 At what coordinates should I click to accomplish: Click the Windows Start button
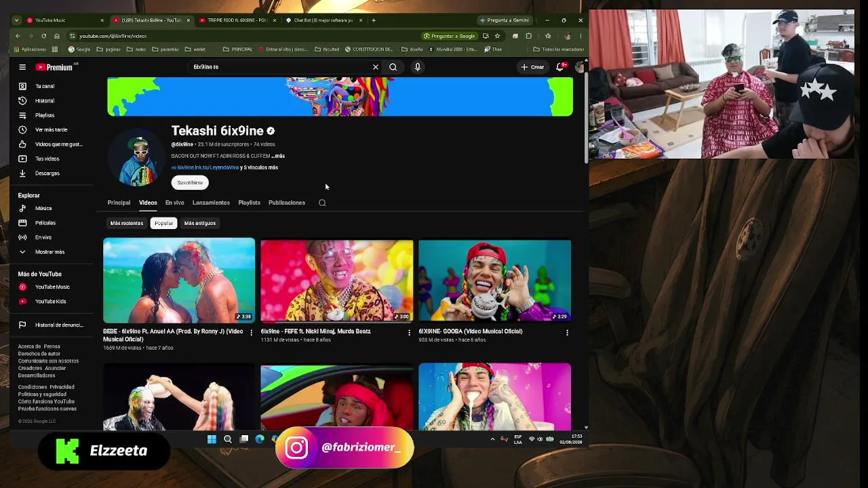212,439
